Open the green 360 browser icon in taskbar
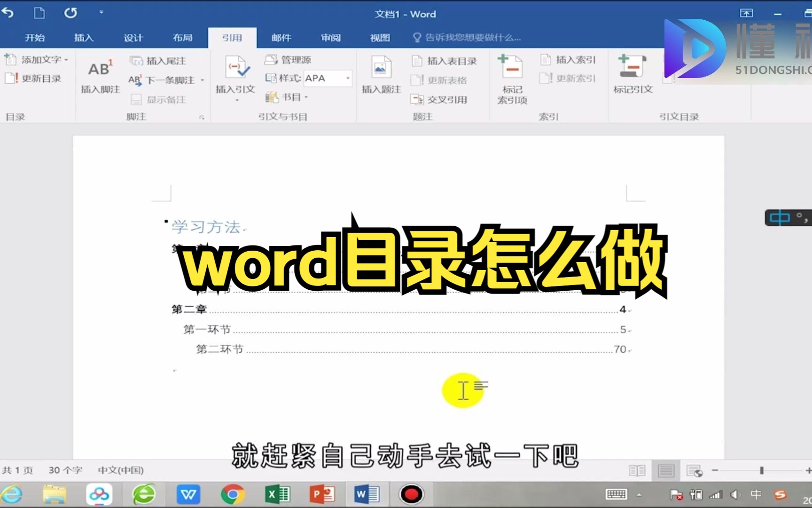This screenshot has height=508, width=812. [x=144, y=494]
